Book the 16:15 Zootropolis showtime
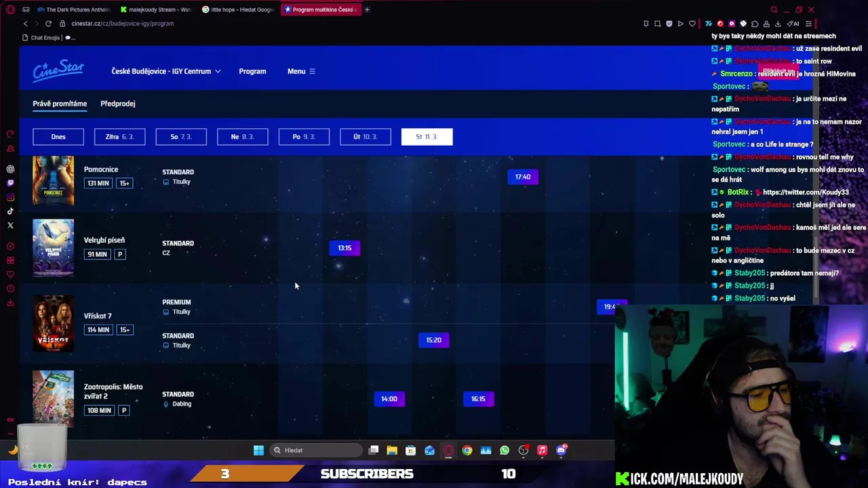Image resolution: width=868 pixels, height=488 pixels. (478, 399)
